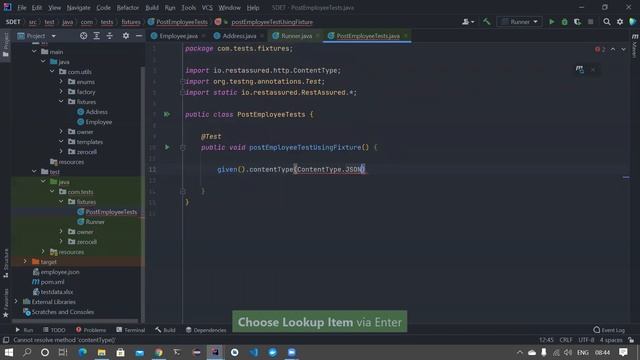Screen dimensions: 640x360
Task: Run the project with the green Run button
Action: pos(551,22)
